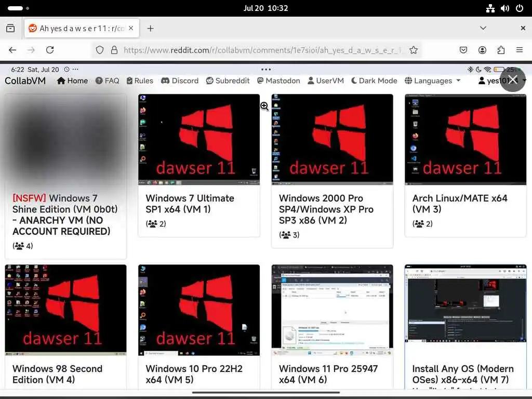Open the Discord nav link
The width and height of the screenshot is (532, 399).
point(180,81)
